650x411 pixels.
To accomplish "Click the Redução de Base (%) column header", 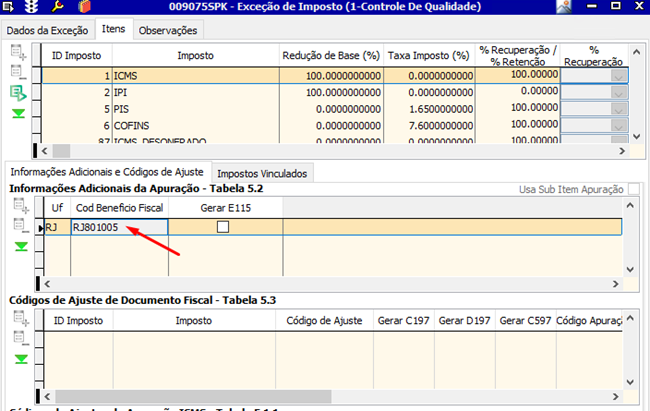I will tap(331, 56).
